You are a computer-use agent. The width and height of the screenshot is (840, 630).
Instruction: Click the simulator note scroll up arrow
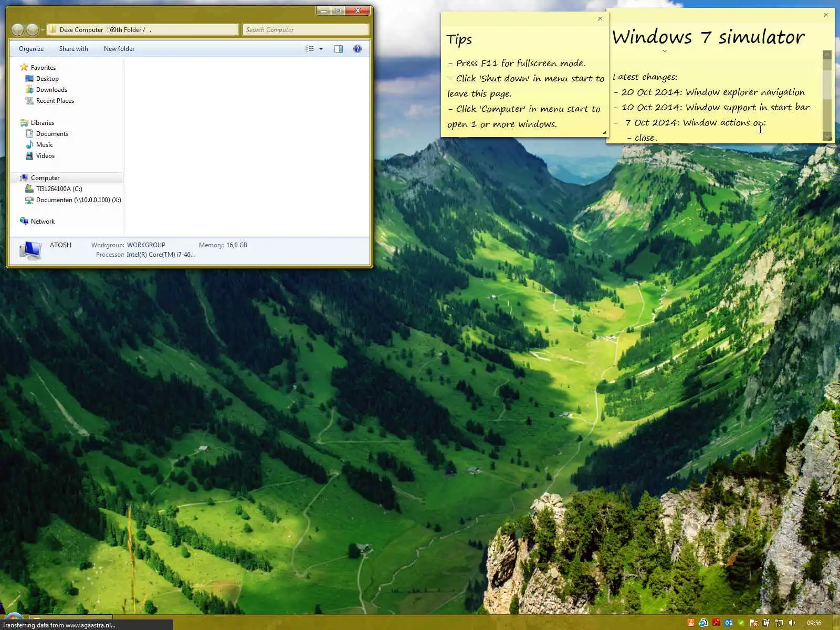(827, 55)
